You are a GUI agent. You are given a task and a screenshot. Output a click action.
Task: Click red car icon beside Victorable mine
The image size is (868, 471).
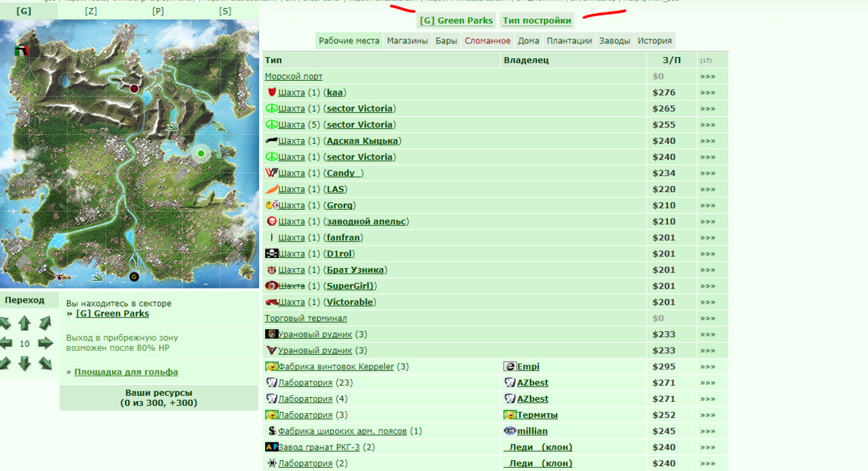[x=271, y=302]
